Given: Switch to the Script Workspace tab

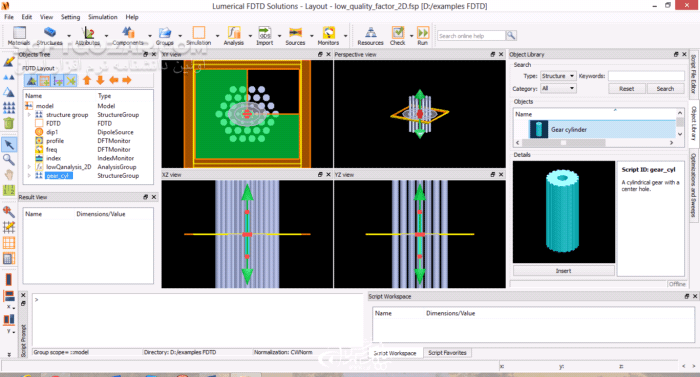Looking at the screenshot, I should [x=395, y=353].
